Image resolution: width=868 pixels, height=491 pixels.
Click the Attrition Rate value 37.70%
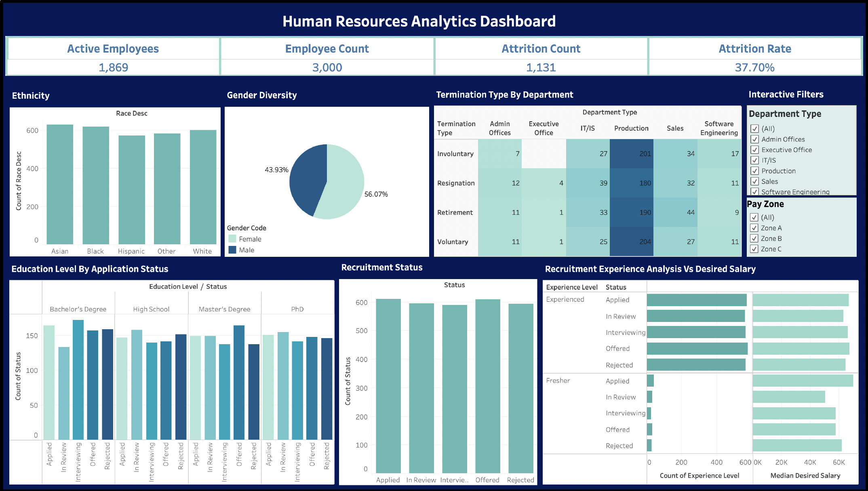click(755, 67)
